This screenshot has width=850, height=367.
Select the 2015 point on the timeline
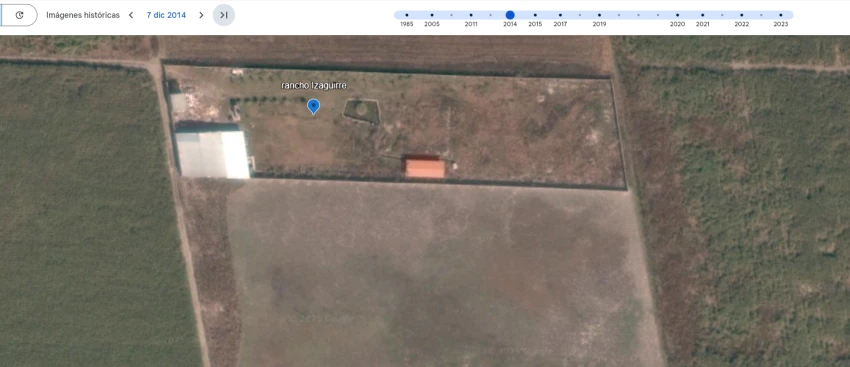(x=535, y=15)
